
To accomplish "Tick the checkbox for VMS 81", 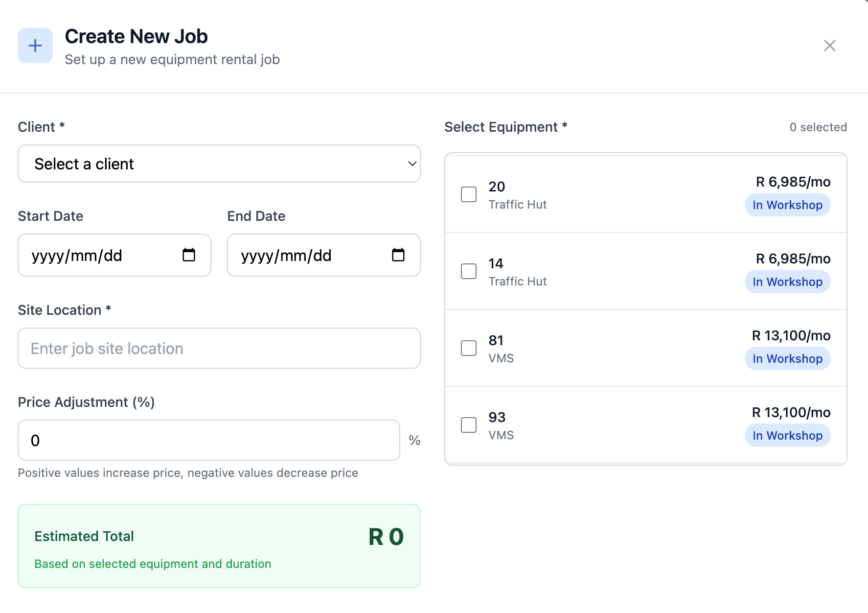I will point(469,348).
